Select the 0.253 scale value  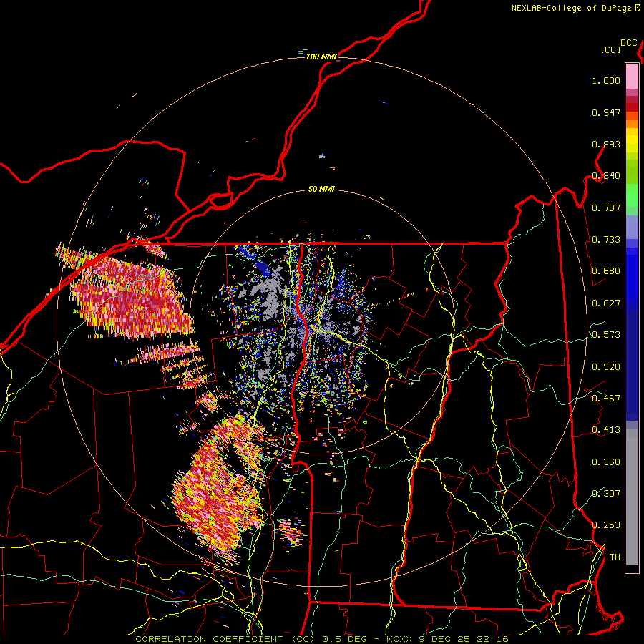[x=606, y=525]
